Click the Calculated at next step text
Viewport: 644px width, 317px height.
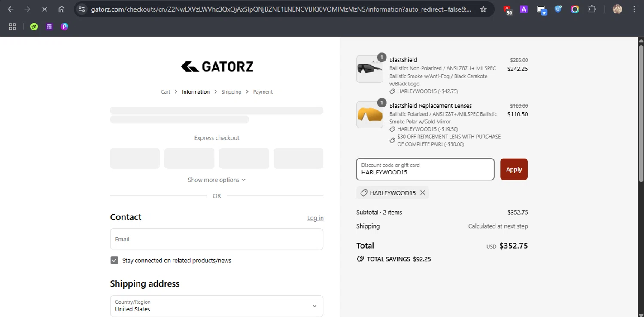pyautogui.click(x=498, y=226)
